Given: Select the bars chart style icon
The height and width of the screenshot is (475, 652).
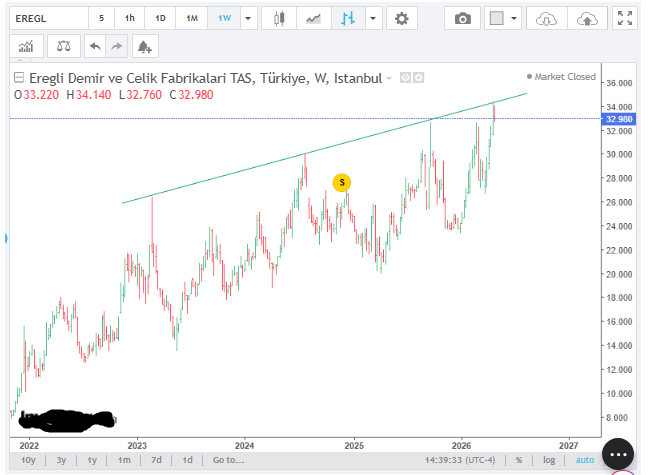Looking at the screenshot, I should (x=348, y=18).
